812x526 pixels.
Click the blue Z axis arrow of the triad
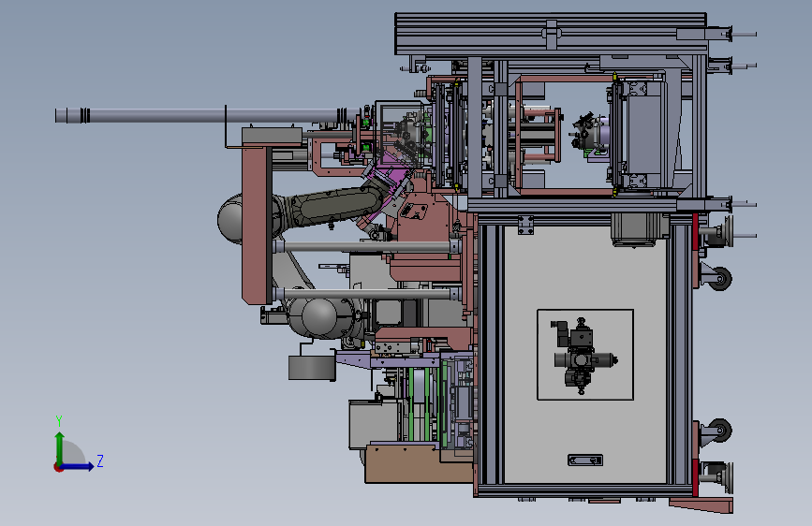coord(77,466)
